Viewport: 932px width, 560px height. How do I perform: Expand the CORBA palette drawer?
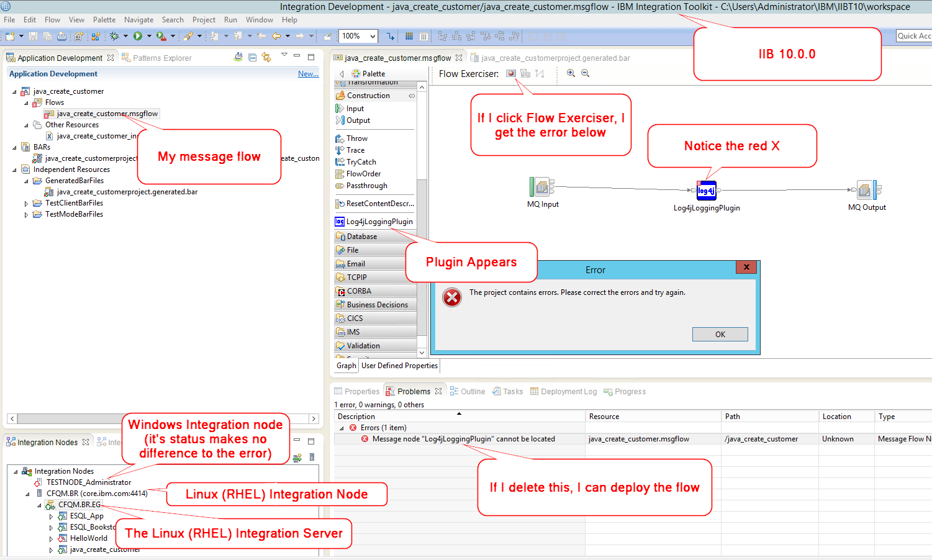click(x=375, y=291)
